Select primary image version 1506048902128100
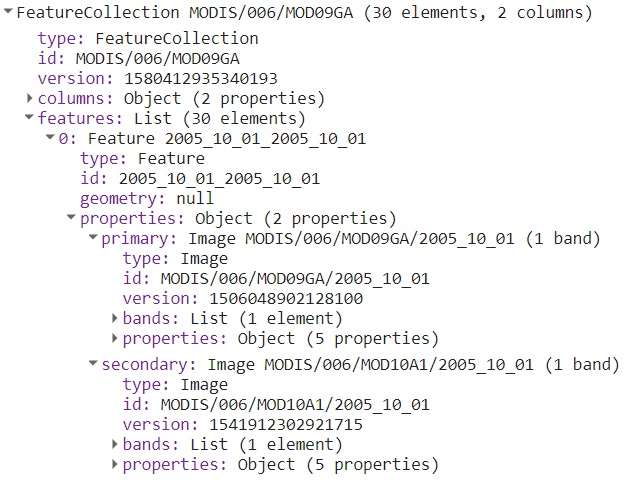631x486 pixels. coord(243,299)
